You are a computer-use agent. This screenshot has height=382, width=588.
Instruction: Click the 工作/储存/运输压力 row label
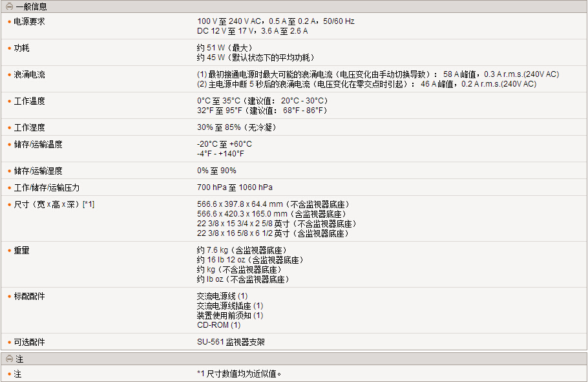pos(47,187)
